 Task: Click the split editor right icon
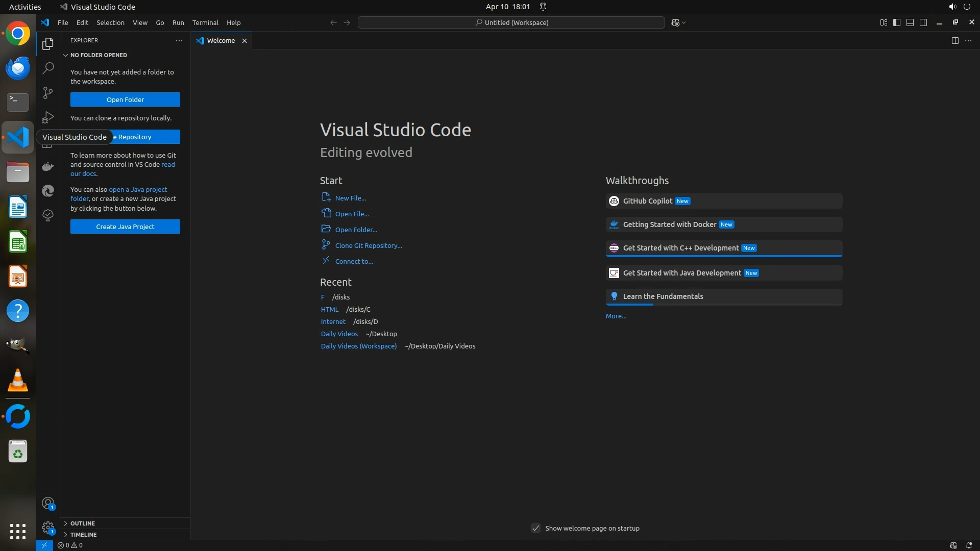pyautogui.click(x=955, y=40)
